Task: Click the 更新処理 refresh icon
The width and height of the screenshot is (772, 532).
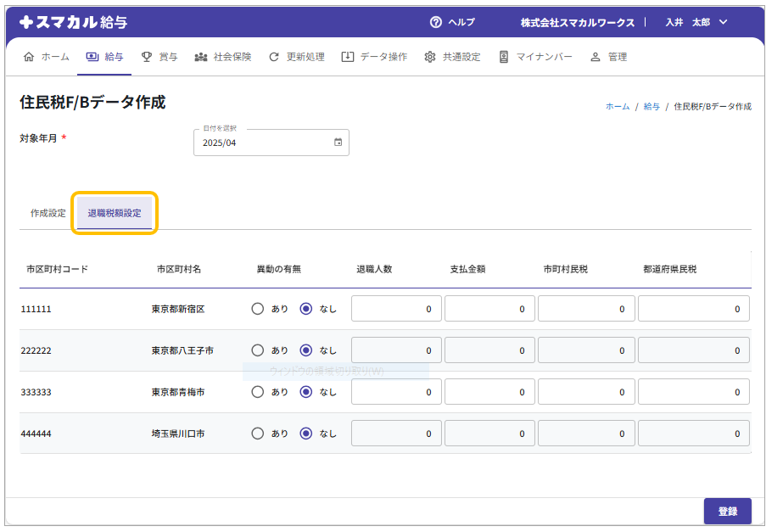Action: (274, 57)
